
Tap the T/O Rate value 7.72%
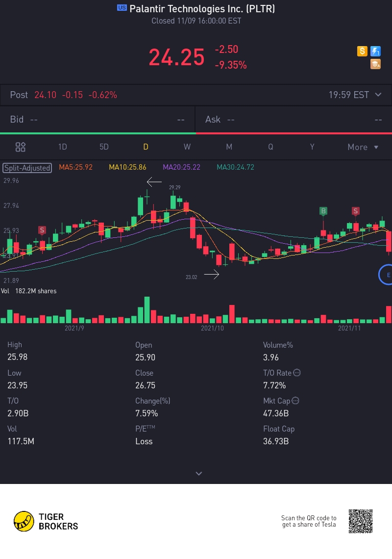point(274,385)
